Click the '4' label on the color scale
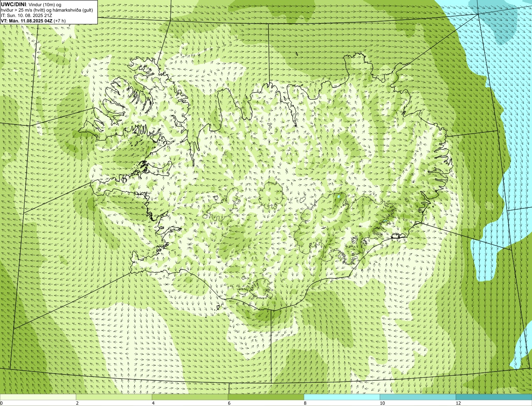 153,403
